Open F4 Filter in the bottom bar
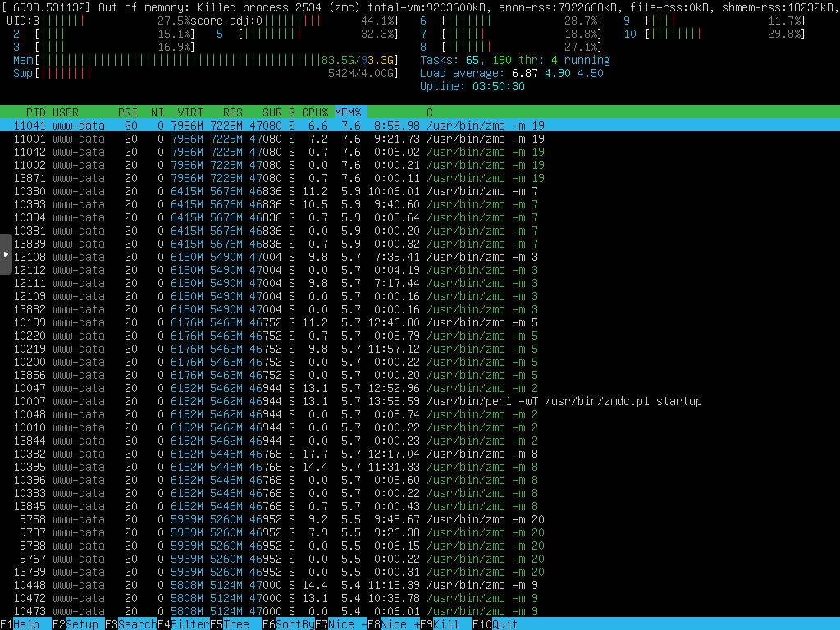This screenshot has height=630, width=840. click(x=184, y=624)
